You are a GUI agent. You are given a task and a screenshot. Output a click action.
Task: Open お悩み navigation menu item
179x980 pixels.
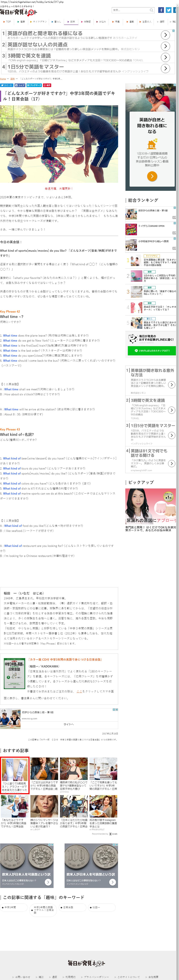point(101,22)
